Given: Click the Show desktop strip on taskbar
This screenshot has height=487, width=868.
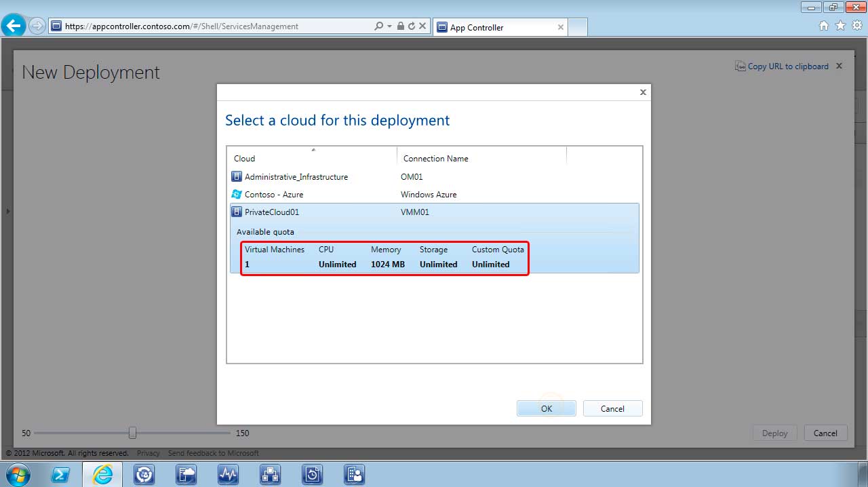Looking at the screenshot, I should tap(863, 475).
